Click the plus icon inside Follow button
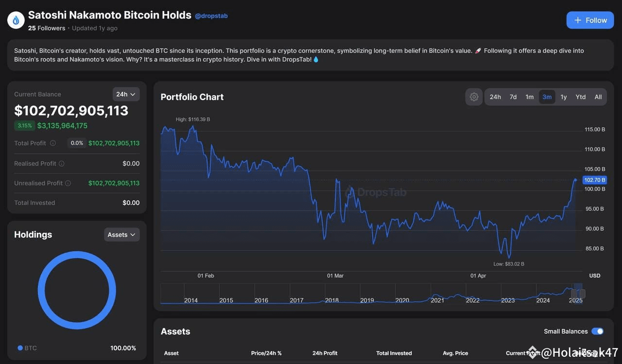This screenshot has width=622, height=364. pos(577,20)
